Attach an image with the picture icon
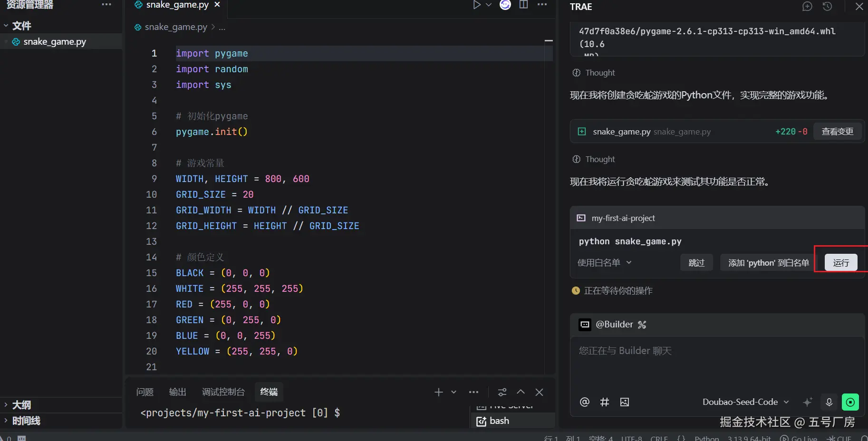This screenshot has width=868, height=441. click(x=625, y=402)
